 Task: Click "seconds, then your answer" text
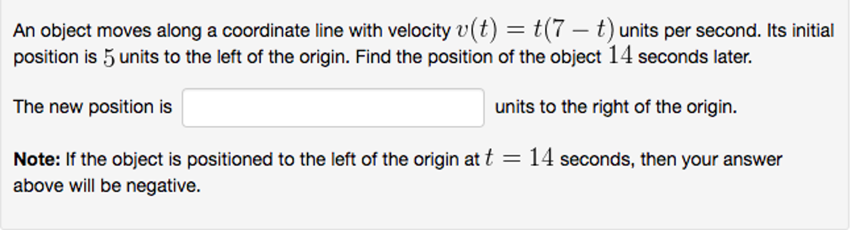(x=671, y=160)
